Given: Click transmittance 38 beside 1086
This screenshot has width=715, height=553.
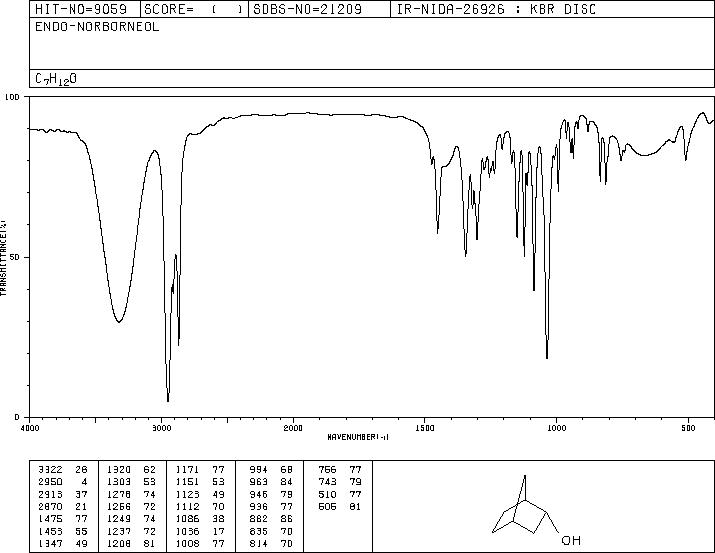Looking at the screenshot, I should pos(218,519).
